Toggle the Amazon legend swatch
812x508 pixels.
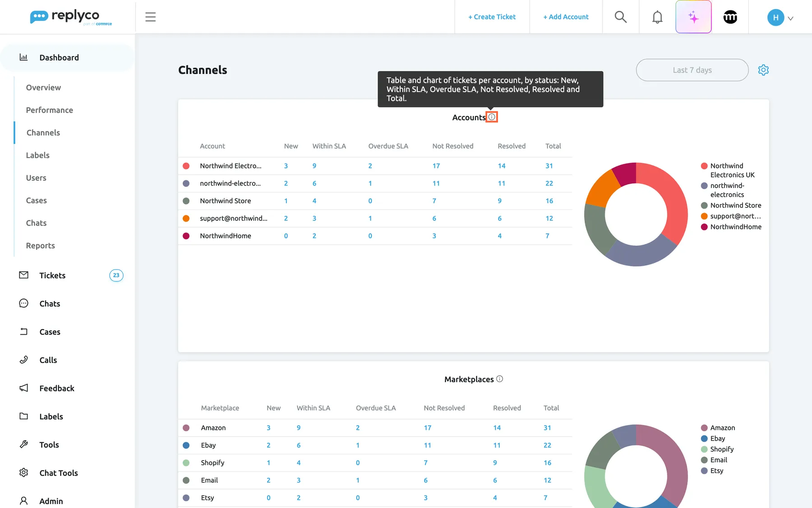[x=704, y=428]
